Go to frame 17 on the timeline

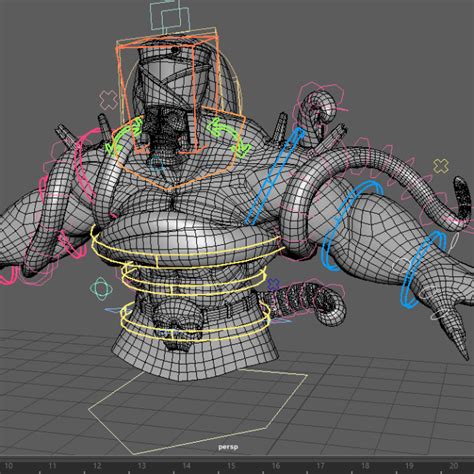point(320,466)
